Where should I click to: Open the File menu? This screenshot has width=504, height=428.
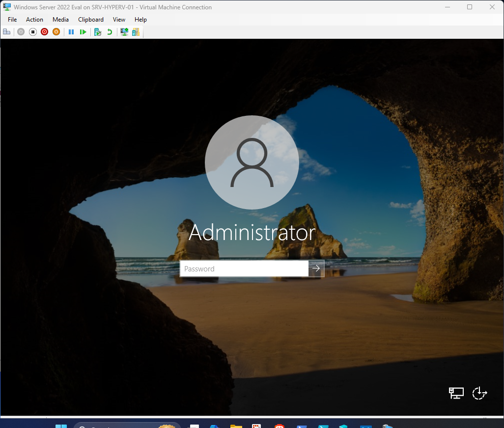(x=12, y=20)
